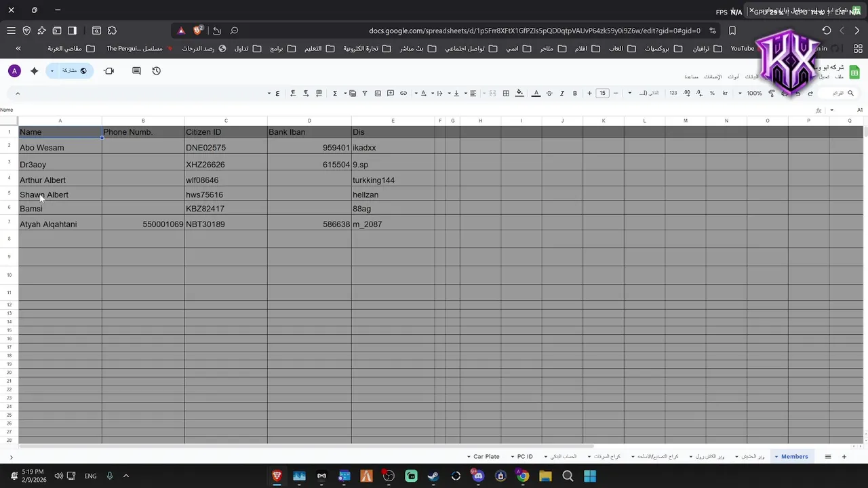Add a new sheet with plus button
The height and width of the screenshot is (488, 868).
(844, 457)
